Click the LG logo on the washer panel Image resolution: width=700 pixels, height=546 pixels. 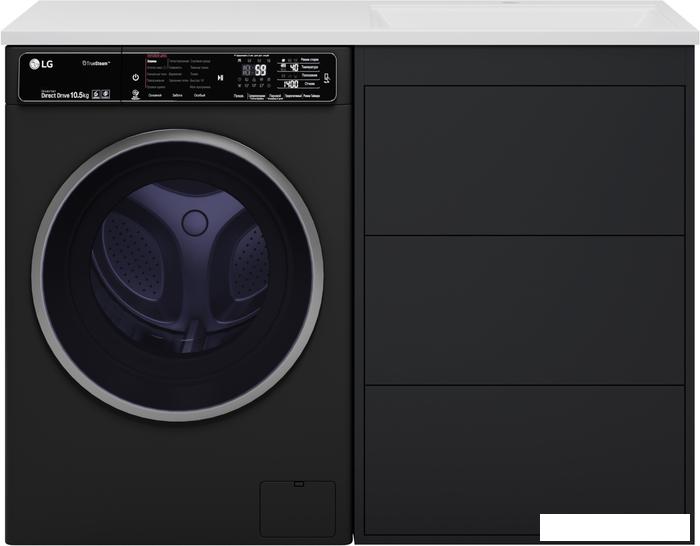[x=41, y=66]
